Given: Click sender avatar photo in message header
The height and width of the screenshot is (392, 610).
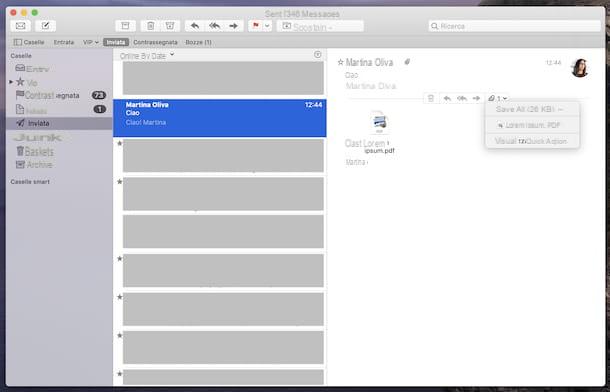Looking at the screenshot, I should tap(580, 68).
